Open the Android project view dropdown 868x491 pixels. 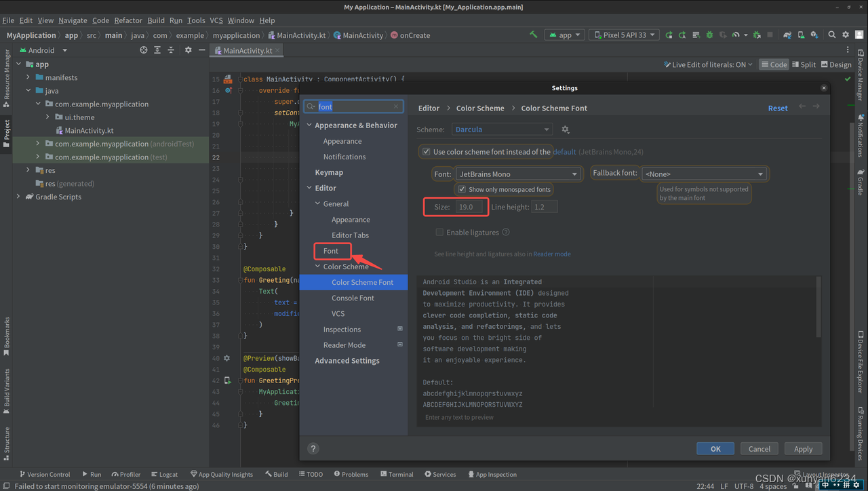pyautogui.click(x=42, y=50)
